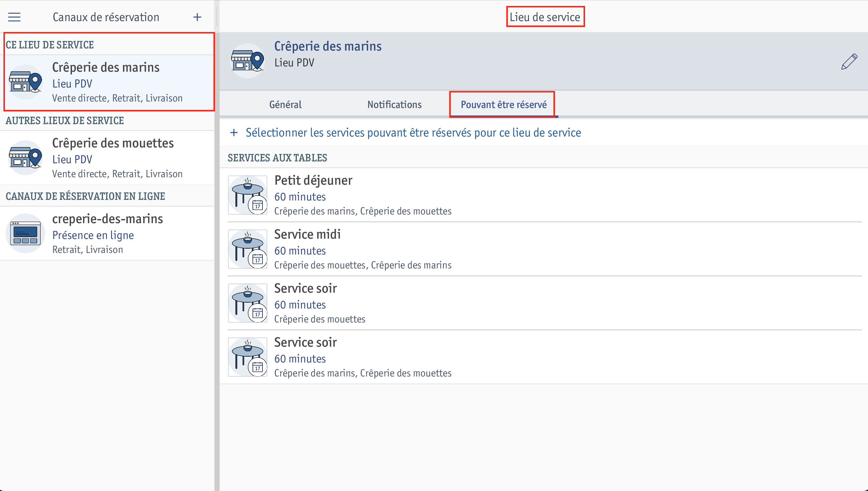Click the creperie-des-marins online presence icon
Viewport: 868px width, 491px height.
pos(25,233)
